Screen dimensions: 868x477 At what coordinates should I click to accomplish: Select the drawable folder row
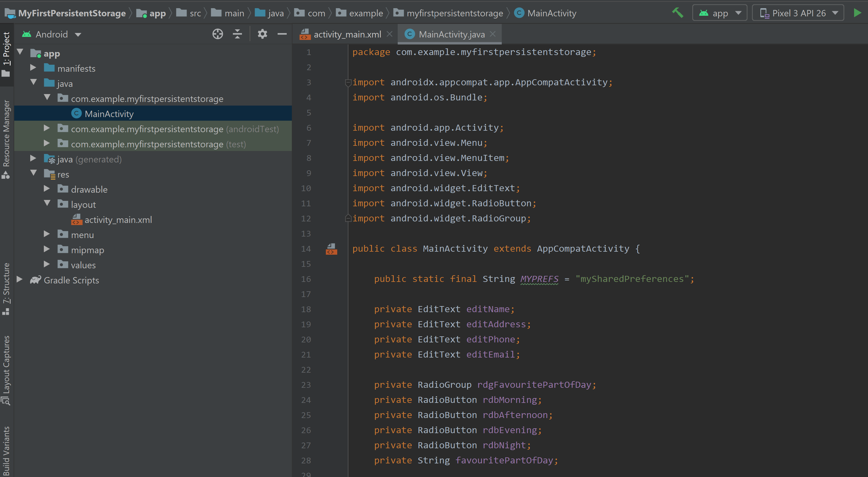pos(153,189)
